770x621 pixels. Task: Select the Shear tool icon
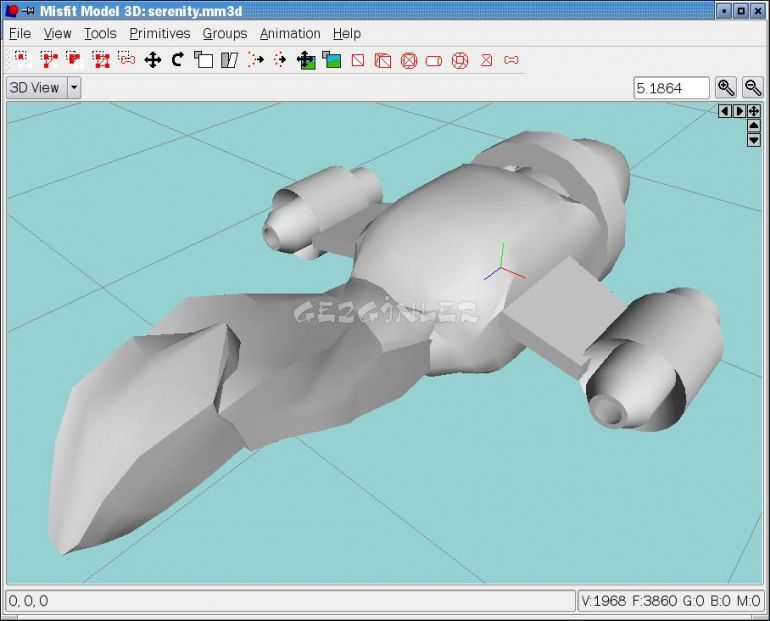click(229, 60)
